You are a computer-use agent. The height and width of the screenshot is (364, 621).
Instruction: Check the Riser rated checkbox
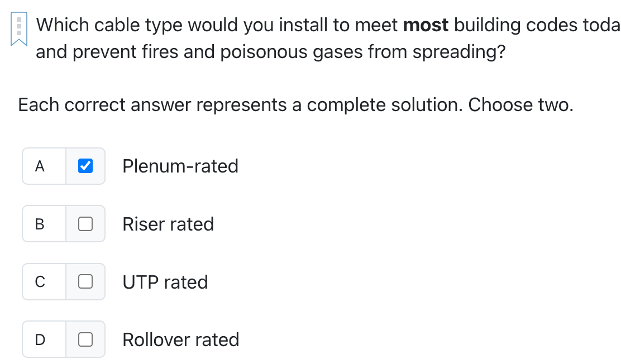point(85,223)
